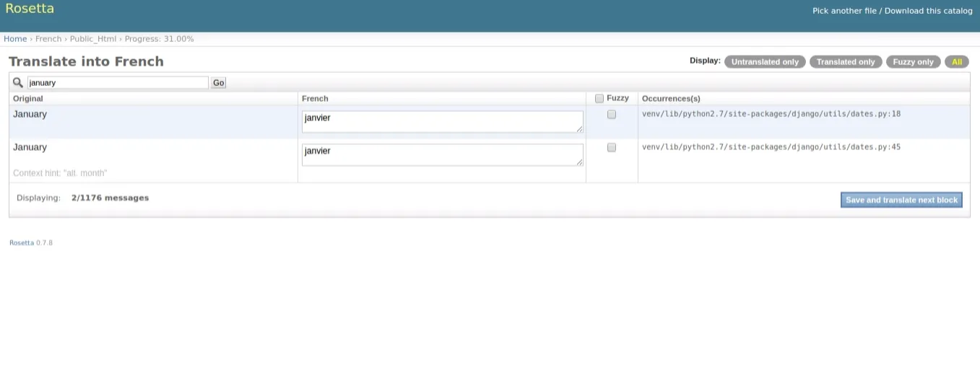The height and width of the screenshot is (373, 980).
Task: Click the search field containing 'january'
Action: coord(118,83)
